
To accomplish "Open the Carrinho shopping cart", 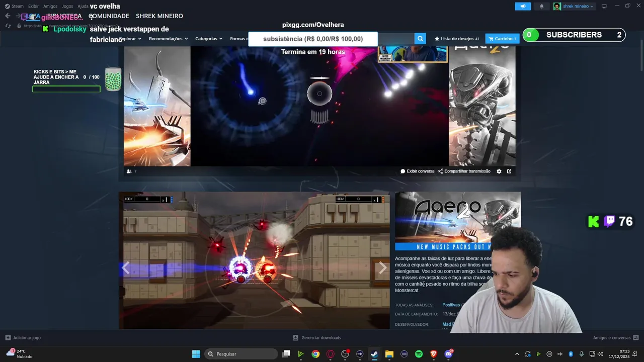I will 502,39.
